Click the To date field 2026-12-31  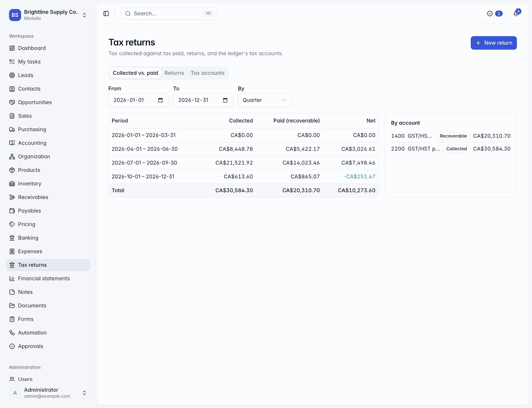click(x=203, y=100)
